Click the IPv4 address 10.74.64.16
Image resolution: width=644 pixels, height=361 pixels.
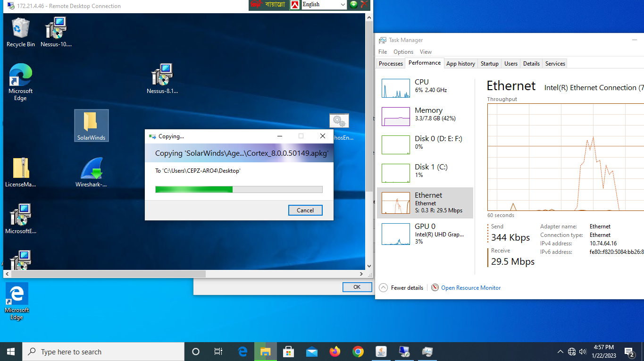click(x=603, y=243)
